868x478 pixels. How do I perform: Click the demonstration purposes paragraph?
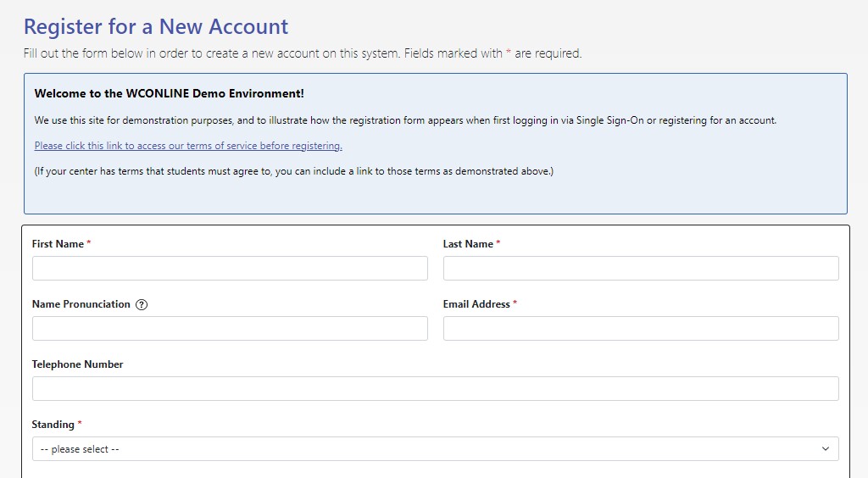pyautogui.click(x=405, y=120)
